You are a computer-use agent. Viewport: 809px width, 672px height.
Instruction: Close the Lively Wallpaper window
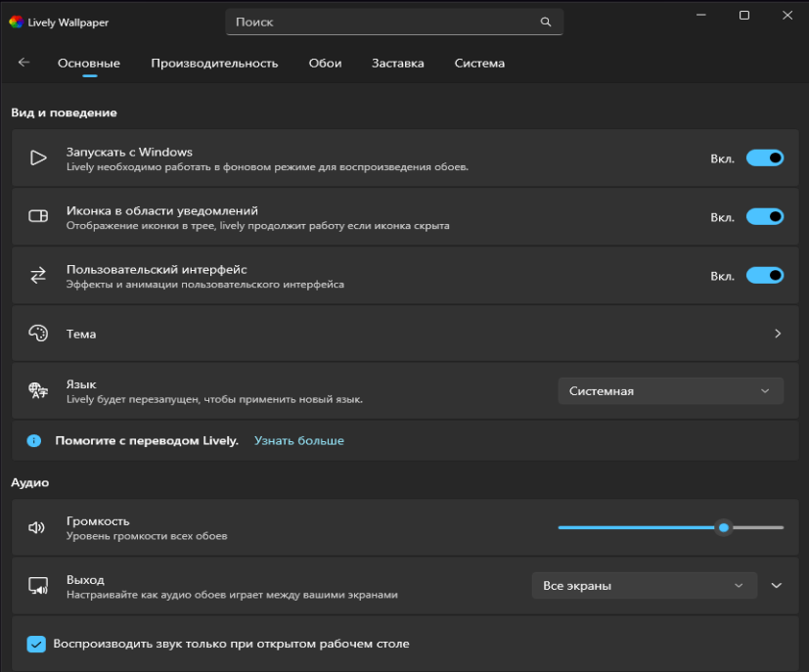coord(787,16)
